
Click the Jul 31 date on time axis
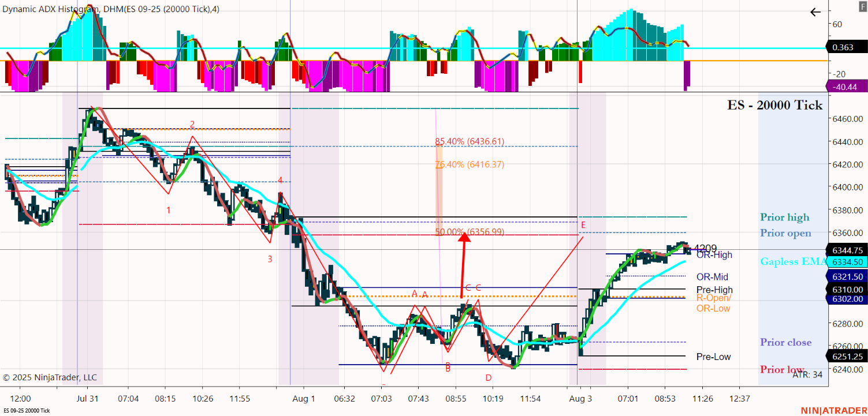pyautogui.click(x=87, y=398)
